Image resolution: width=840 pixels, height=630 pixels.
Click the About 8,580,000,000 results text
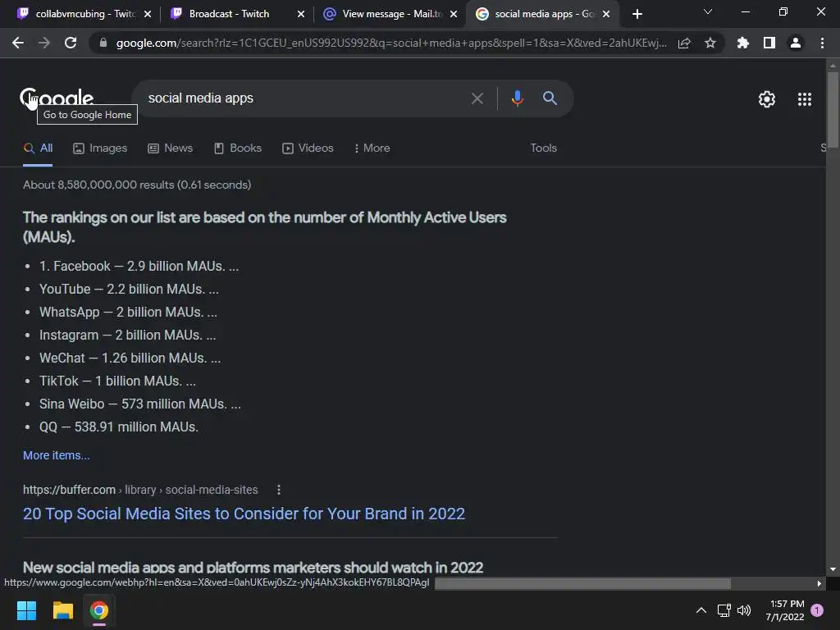pyautogui.click(x=137, y=185)
